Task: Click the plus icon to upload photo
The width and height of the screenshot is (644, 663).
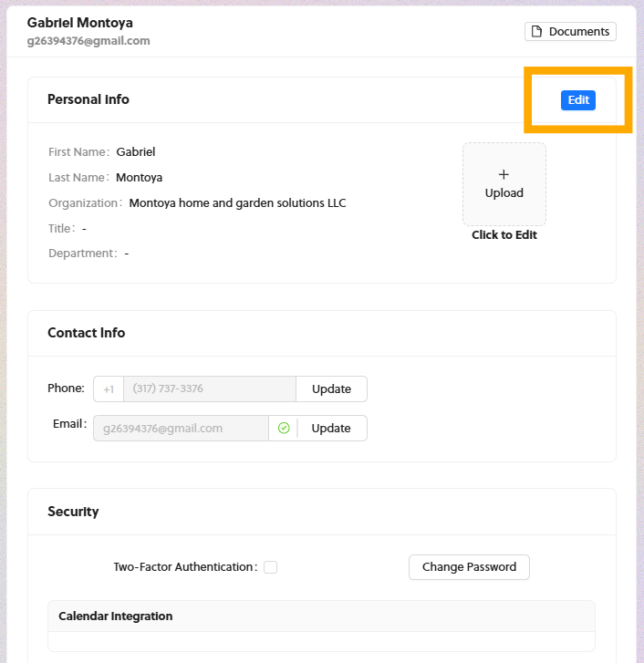Action: coord(504,174)
